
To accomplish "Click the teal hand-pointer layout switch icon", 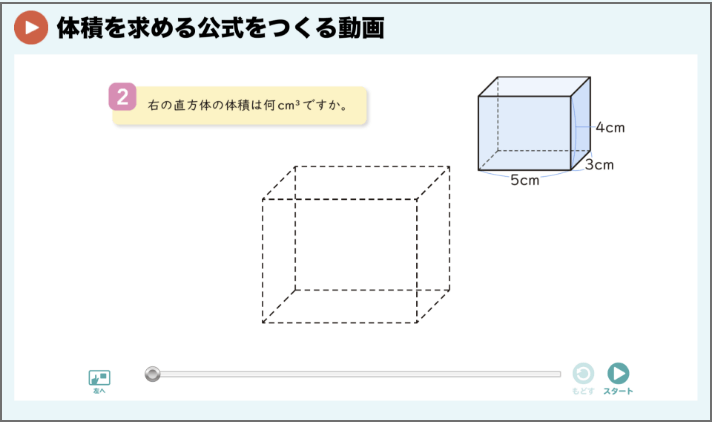I will [x=99, y=377].
